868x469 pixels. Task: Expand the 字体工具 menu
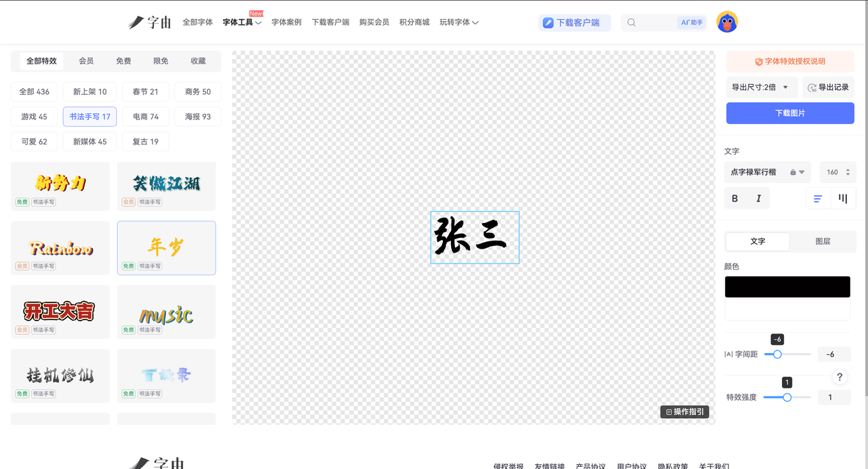tap(241, 22)
